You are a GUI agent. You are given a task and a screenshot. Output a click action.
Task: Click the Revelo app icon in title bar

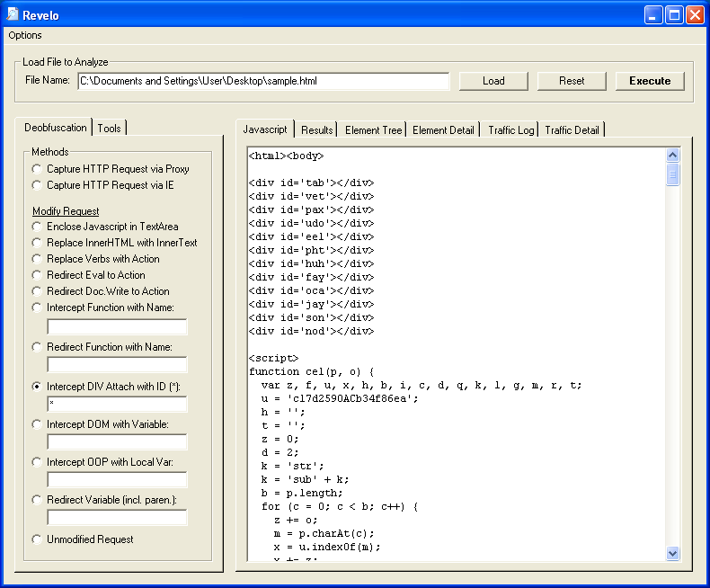point(13,14)
